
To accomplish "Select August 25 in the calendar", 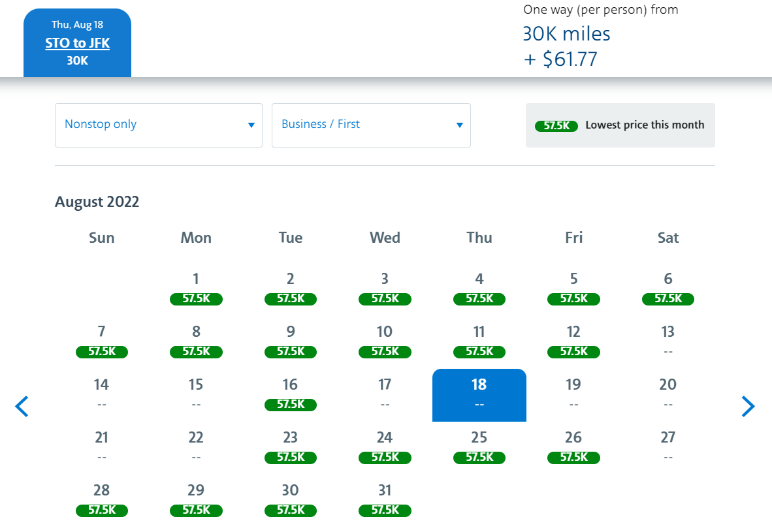I will pyautogui.click(x=479, y=458).
